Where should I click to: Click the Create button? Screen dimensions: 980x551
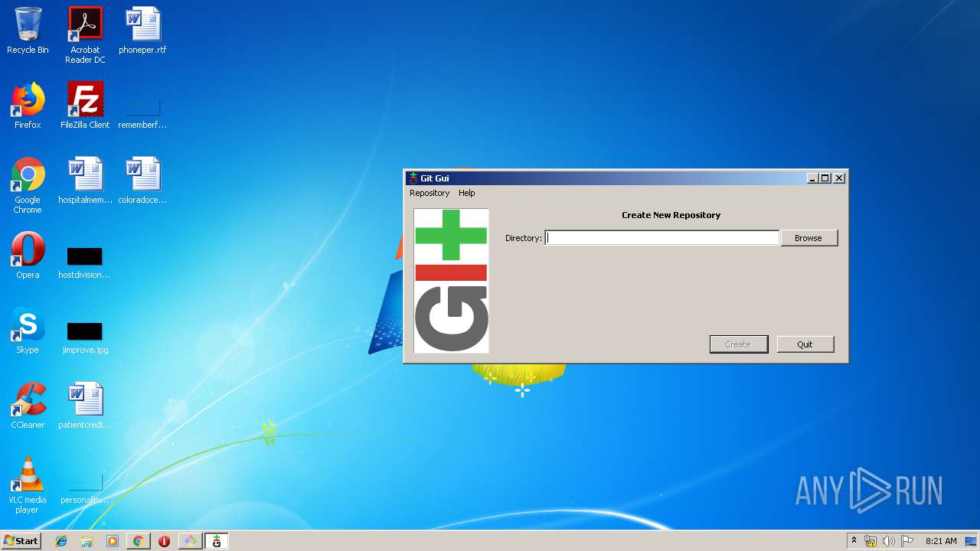[738, 344]
